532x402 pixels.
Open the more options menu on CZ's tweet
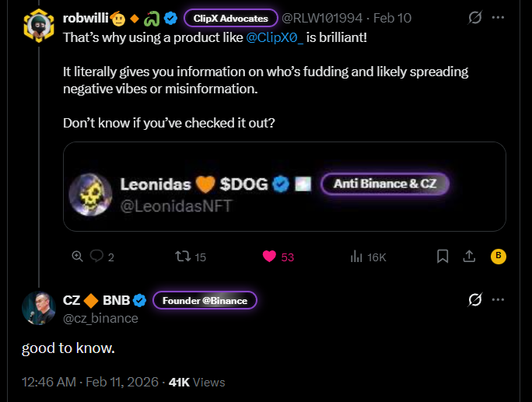499,300
